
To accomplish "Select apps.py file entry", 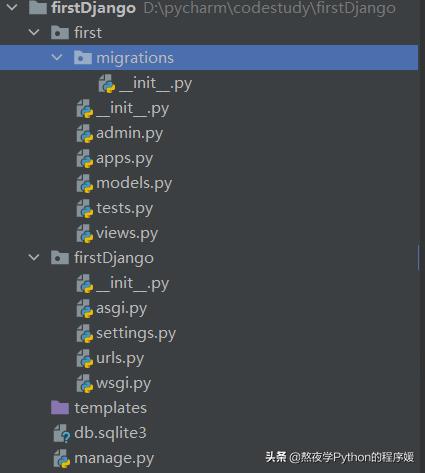I will 124,159.
